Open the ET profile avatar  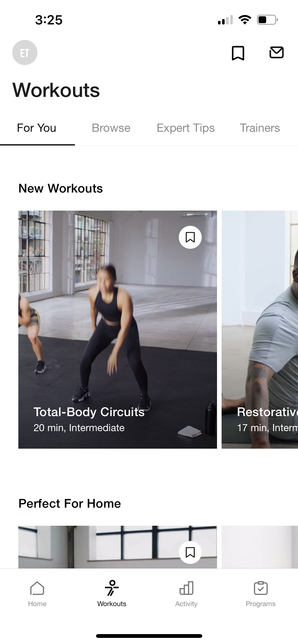tap(25, 53)
